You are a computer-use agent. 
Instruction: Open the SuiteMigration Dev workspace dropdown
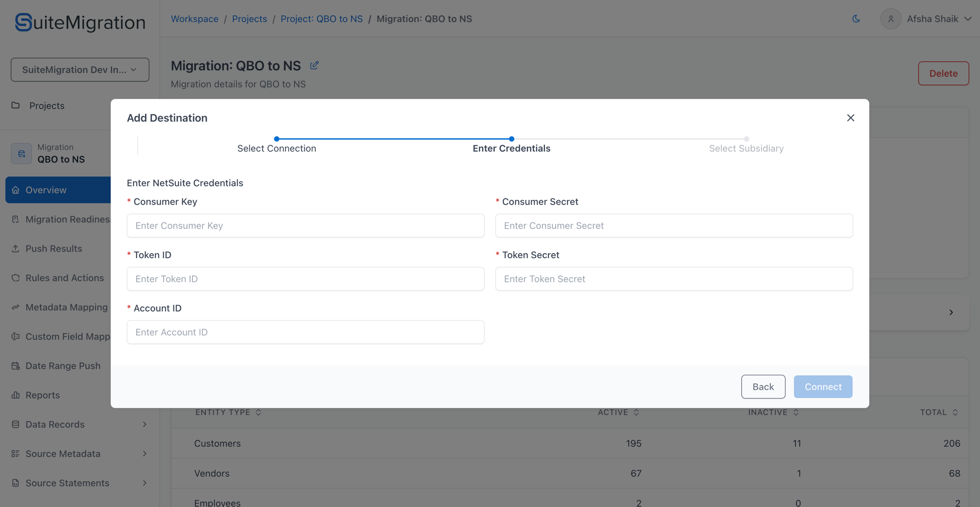pos(80,70)
